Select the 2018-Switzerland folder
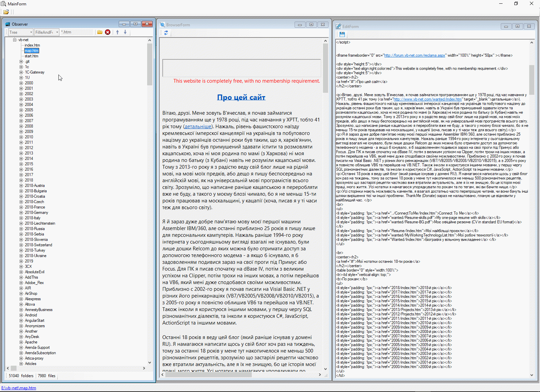 pyautogui.click(x=38, y=245)
